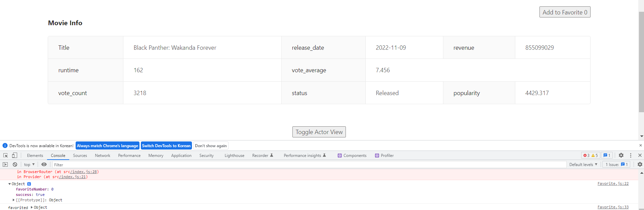
Task: Clear the console with the ban icon
Action: coord(15,164)
